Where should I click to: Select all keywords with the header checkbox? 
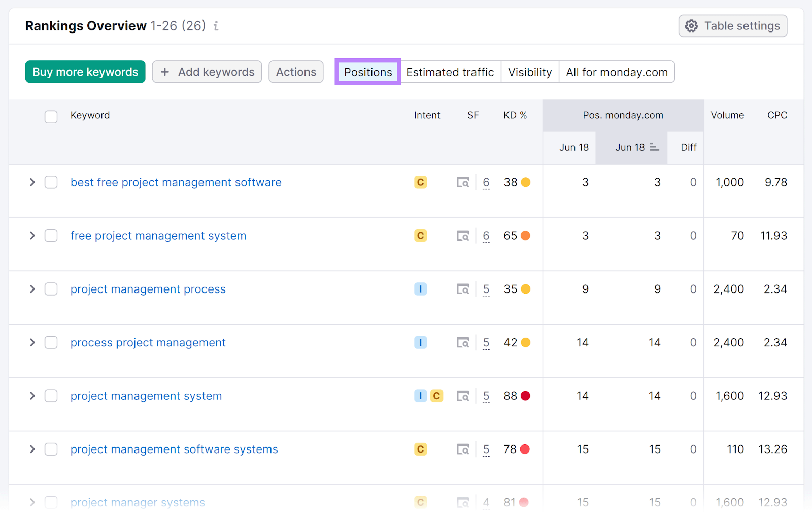tap(51, 117)
